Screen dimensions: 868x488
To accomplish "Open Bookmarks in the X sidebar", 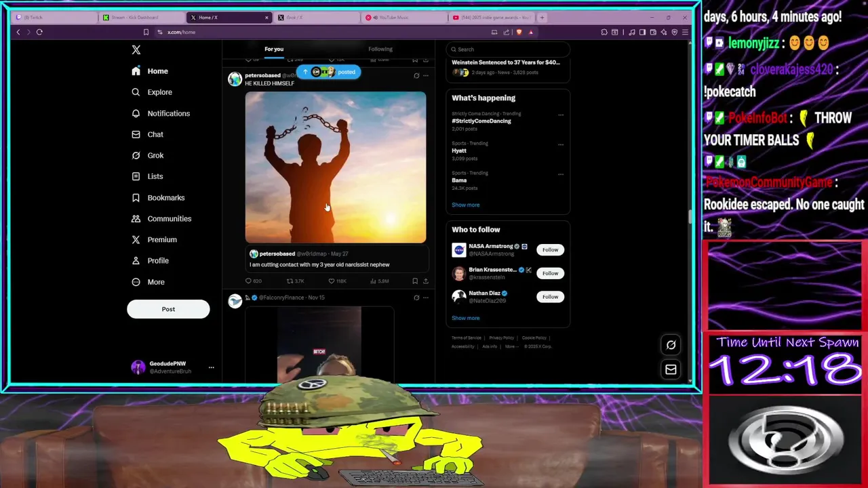I will (158, 197).
